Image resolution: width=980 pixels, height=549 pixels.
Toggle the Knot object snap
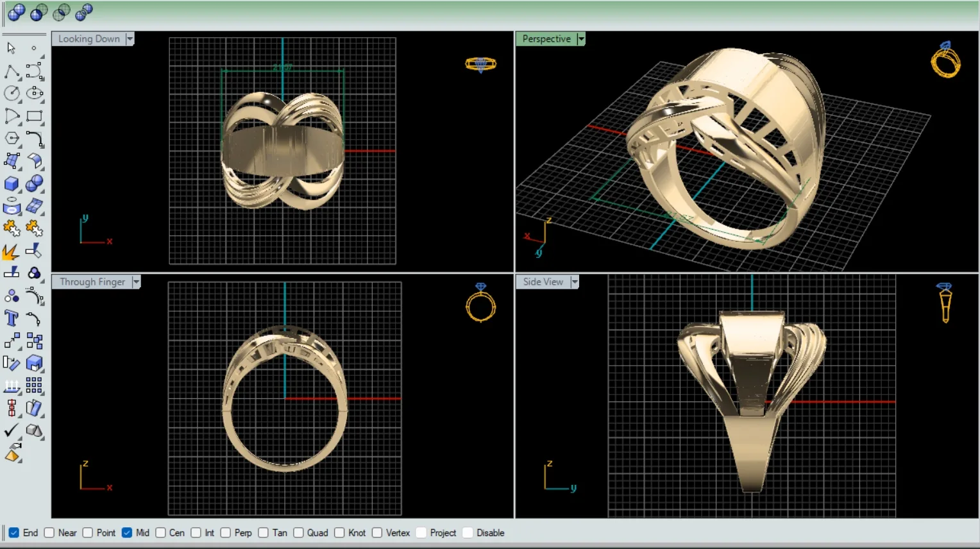(339, 533)
